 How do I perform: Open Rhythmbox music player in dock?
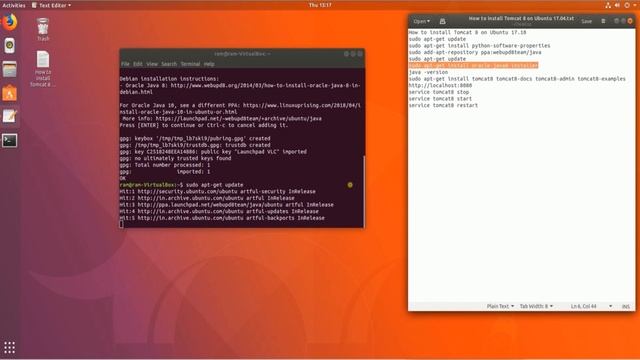[10, 45]
